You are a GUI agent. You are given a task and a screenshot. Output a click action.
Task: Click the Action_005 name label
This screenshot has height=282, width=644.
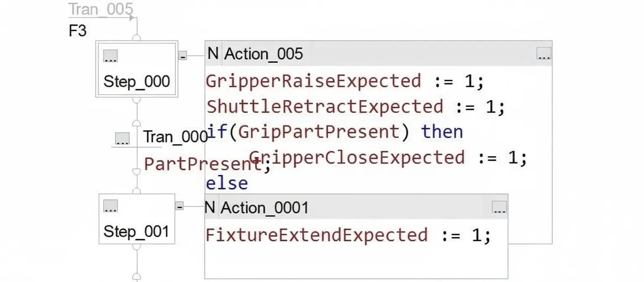(263, 54)
